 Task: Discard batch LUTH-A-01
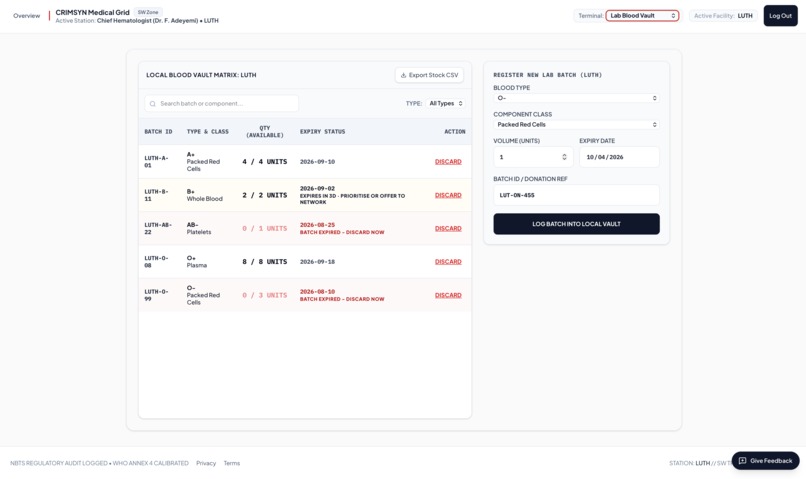click(448, 162)
